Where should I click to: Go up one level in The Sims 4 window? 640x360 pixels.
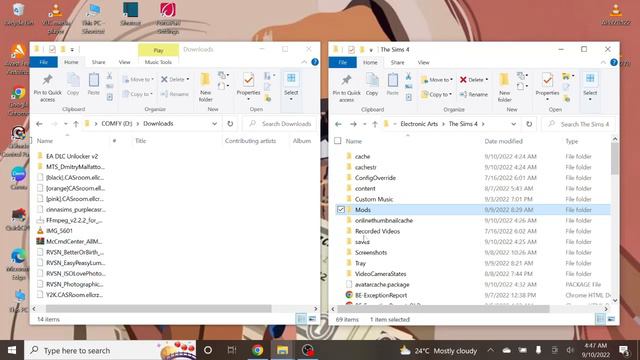pos(375,124)
